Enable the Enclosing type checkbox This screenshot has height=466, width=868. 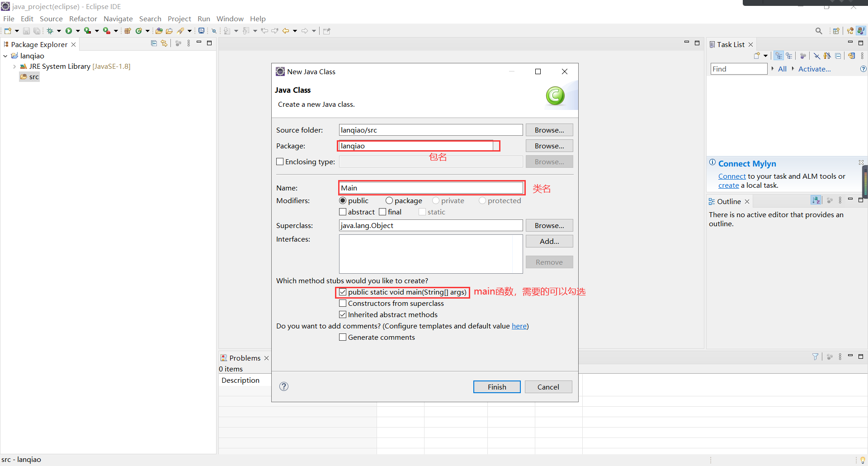point(280,162)
